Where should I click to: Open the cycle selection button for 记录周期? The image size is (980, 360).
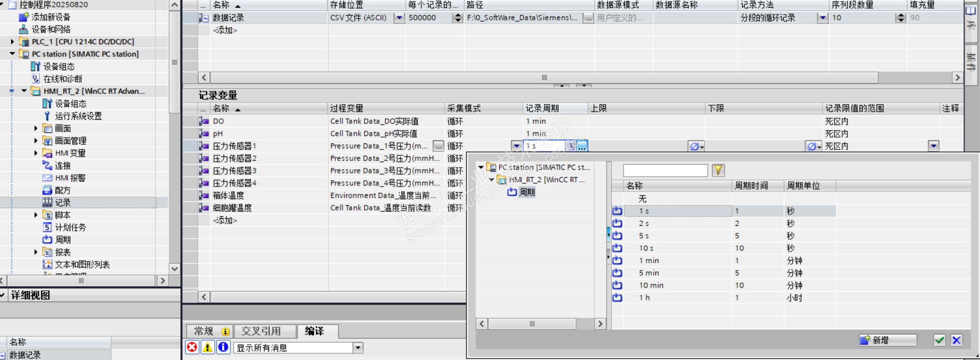[582, 146]
